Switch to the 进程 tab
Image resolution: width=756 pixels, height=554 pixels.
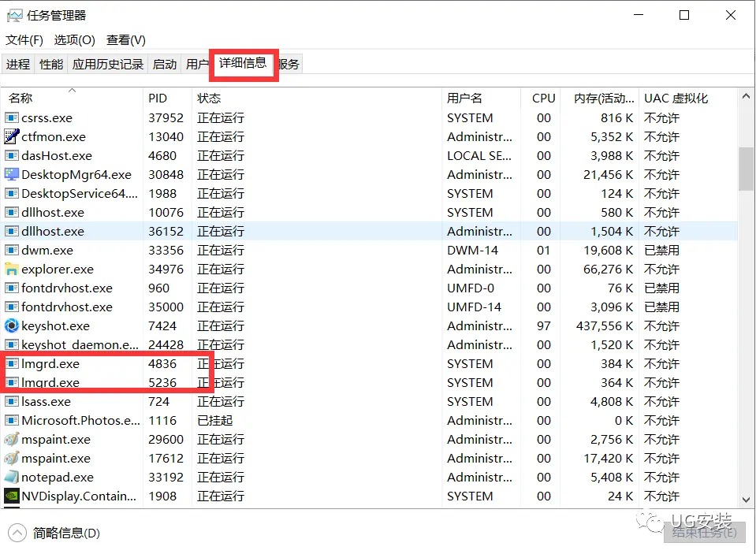coord(18,64)
